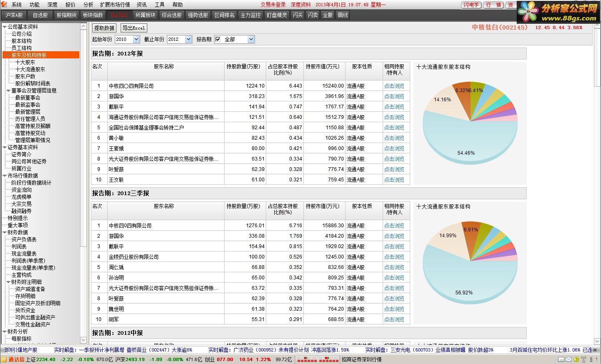This screenshot has height=364, width=601.
Task: Click the yellow badge icon in status bar
Action: (576, 359)
